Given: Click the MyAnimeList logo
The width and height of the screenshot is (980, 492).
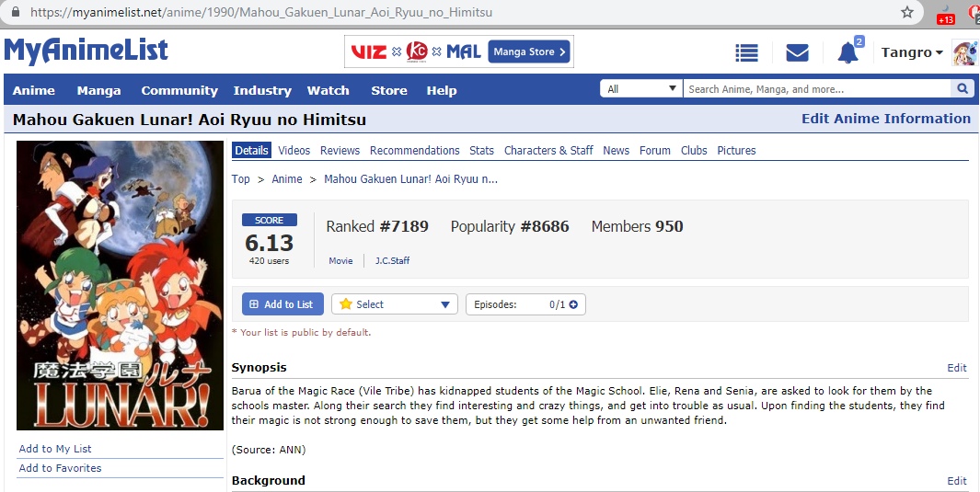Looking at the screenshot, I should [x=86, y=51].
